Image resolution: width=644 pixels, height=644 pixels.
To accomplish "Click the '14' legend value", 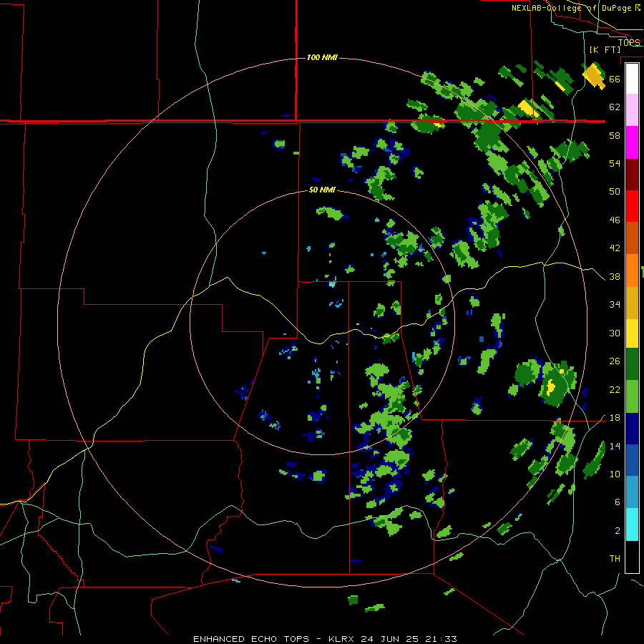I will [615, 446].
